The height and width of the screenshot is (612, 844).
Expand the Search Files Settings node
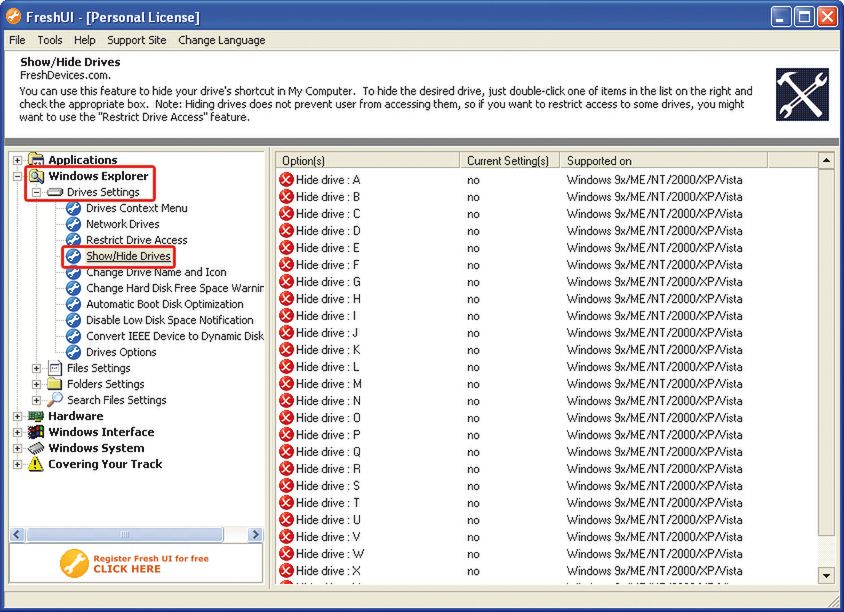tap(36, 400)
